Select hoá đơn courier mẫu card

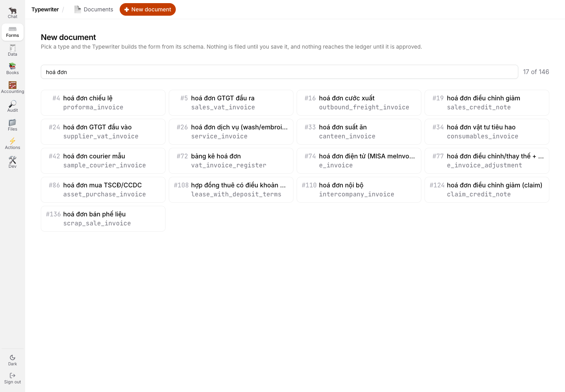click(x=103, y=161)
